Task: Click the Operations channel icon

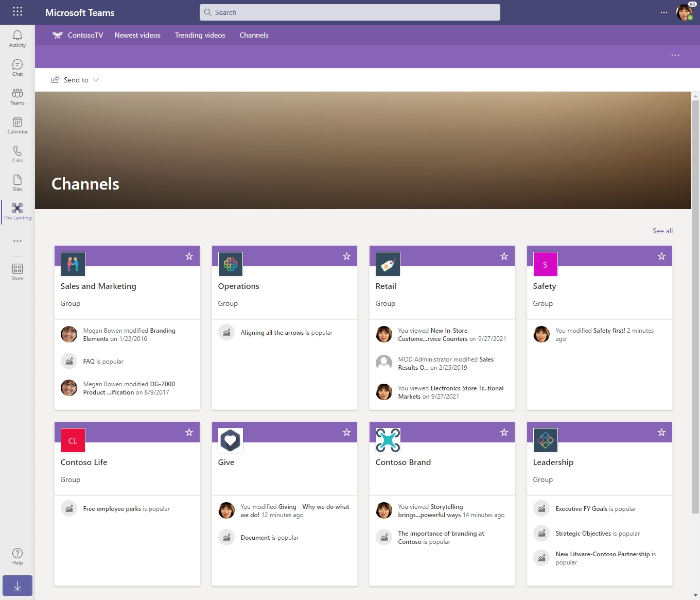Action: point(231,265)
